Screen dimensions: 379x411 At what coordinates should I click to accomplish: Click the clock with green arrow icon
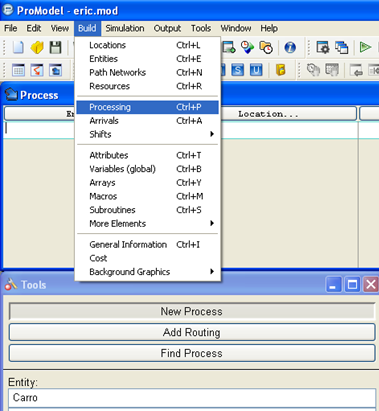(x=247, y=47)
